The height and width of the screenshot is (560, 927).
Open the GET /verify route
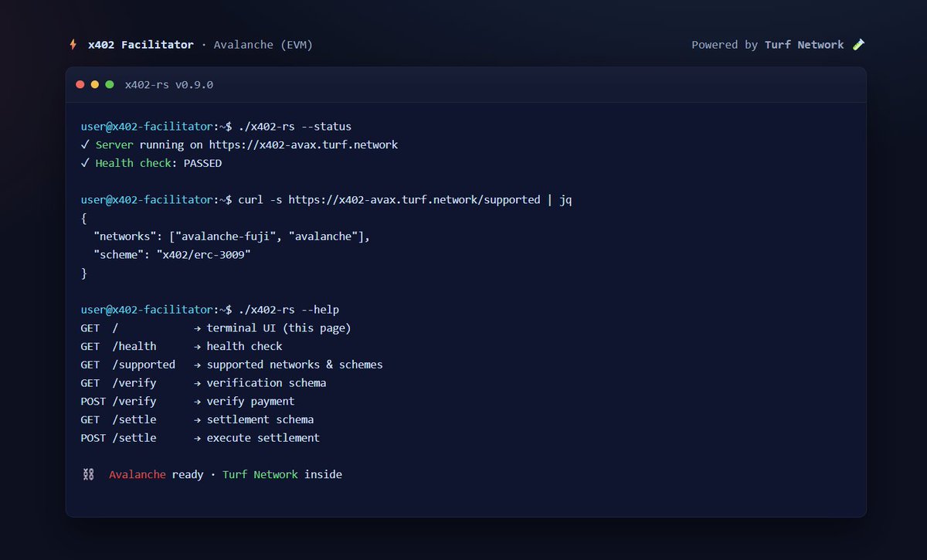[x=203, y=383]
